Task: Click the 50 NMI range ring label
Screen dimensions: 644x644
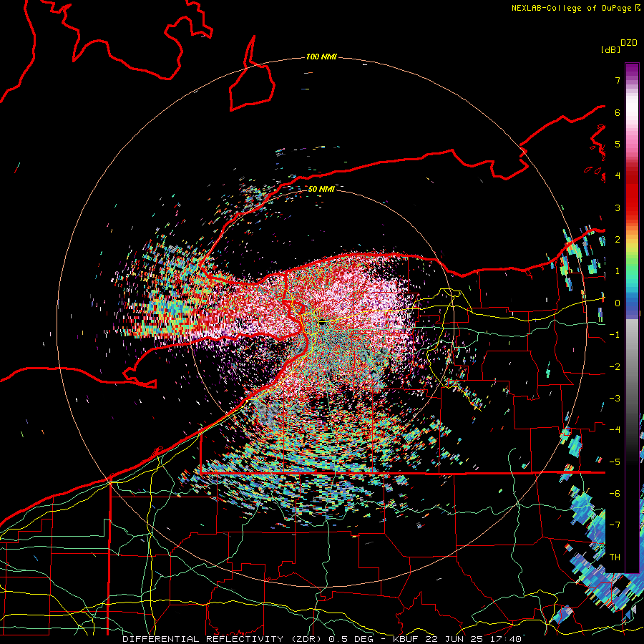Action: click(321, 189)
